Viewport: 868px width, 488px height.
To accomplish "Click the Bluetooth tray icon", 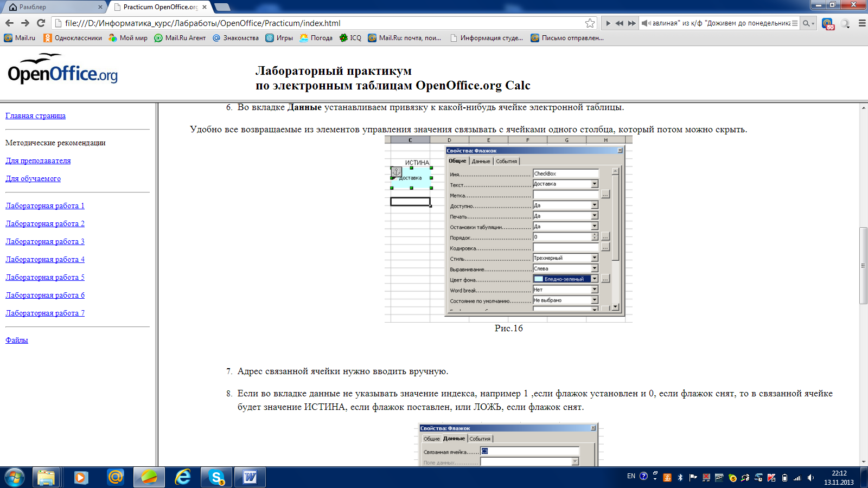I will click(680, 478).
